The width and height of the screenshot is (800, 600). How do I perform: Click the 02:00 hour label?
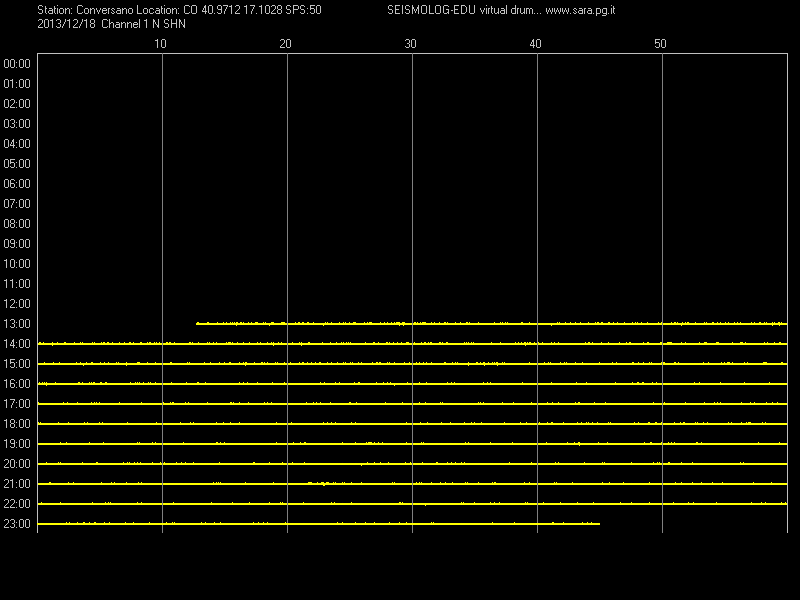[x=17, y=104]
